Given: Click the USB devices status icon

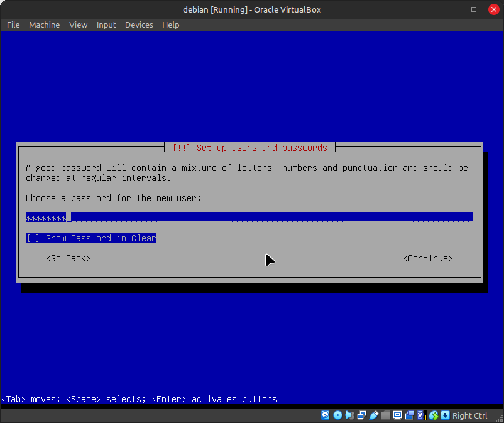Looking at the screenshot, I should (x=374, y=415).
